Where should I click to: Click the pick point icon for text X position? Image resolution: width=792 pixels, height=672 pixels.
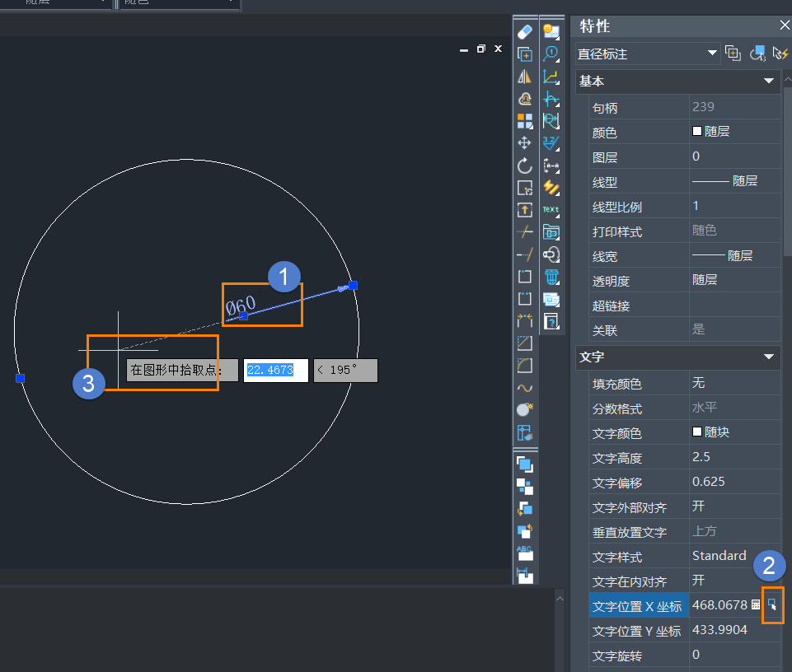click(772, 604)
